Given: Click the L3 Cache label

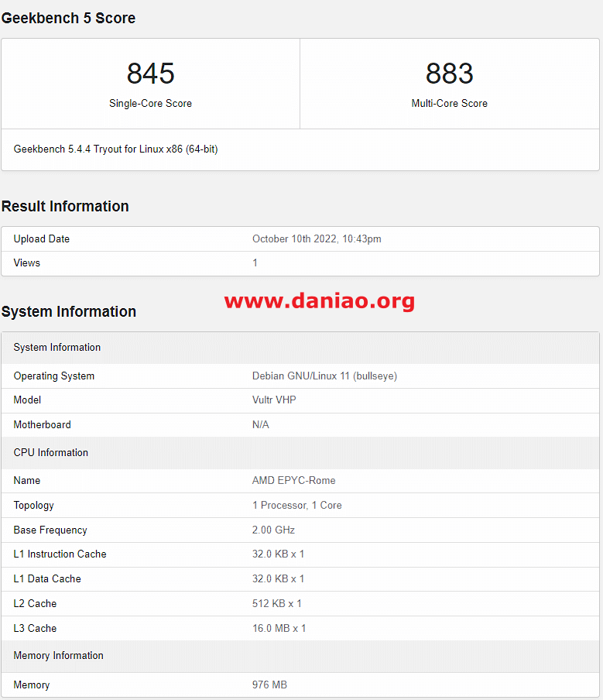Looking at the screenshot, I should click(x=35, y=628).
